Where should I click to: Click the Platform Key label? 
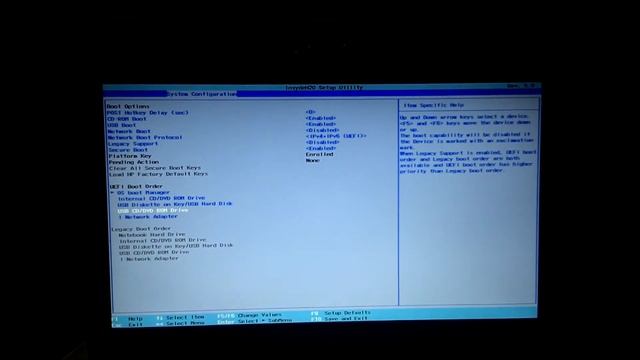130,156
